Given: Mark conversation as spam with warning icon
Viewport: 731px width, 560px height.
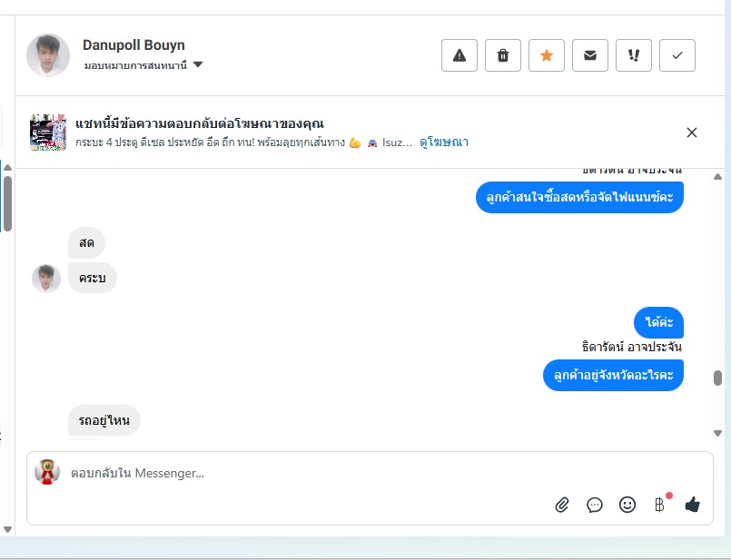Looking at the screenshot, I should pyautogui.click(x=459, y=55).
